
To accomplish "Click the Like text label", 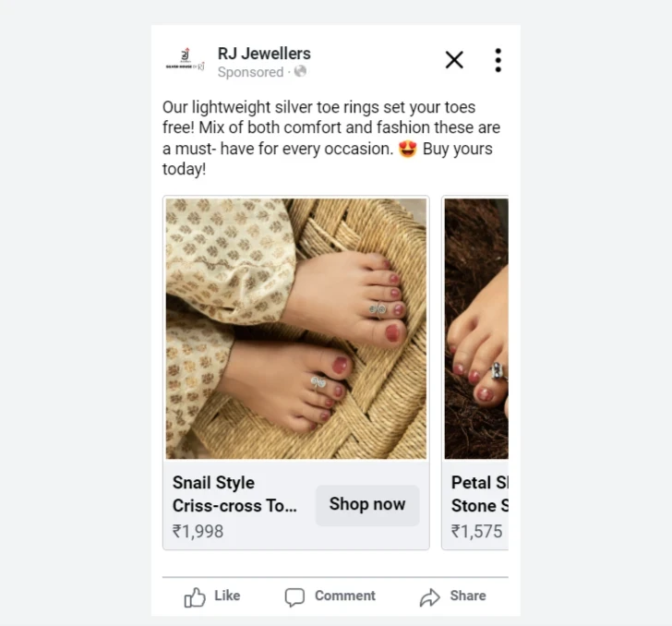I will click(x=227, y=596).
